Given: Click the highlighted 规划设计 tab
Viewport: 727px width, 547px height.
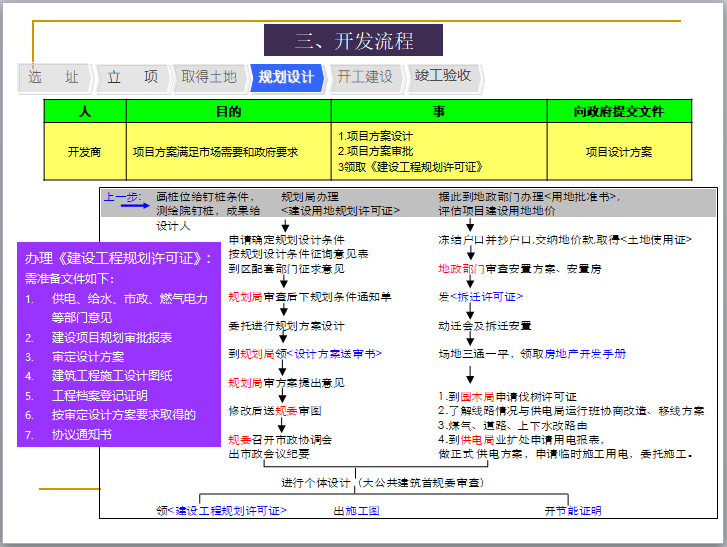Looking at the screenshot, I should (x=286, y=78).
